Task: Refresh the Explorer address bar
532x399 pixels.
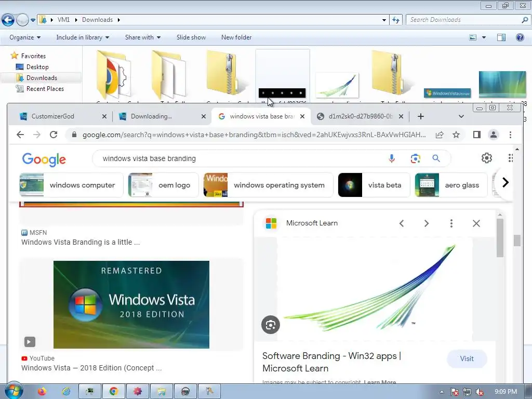Action: point(395,20)
